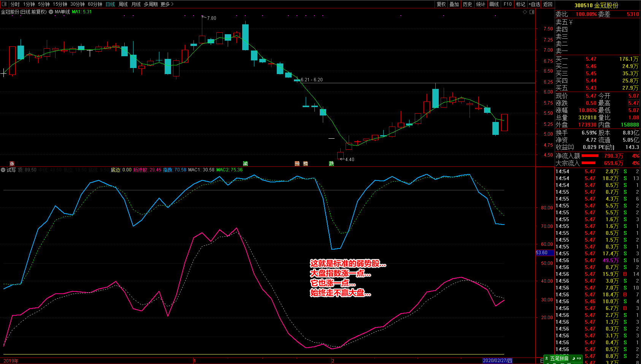Click the 跌 event marker
641x364 pixels.
332,163
